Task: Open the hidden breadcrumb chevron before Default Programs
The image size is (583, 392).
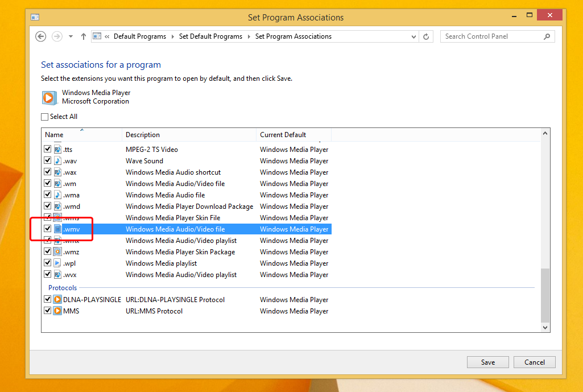Action: point(107,36)
